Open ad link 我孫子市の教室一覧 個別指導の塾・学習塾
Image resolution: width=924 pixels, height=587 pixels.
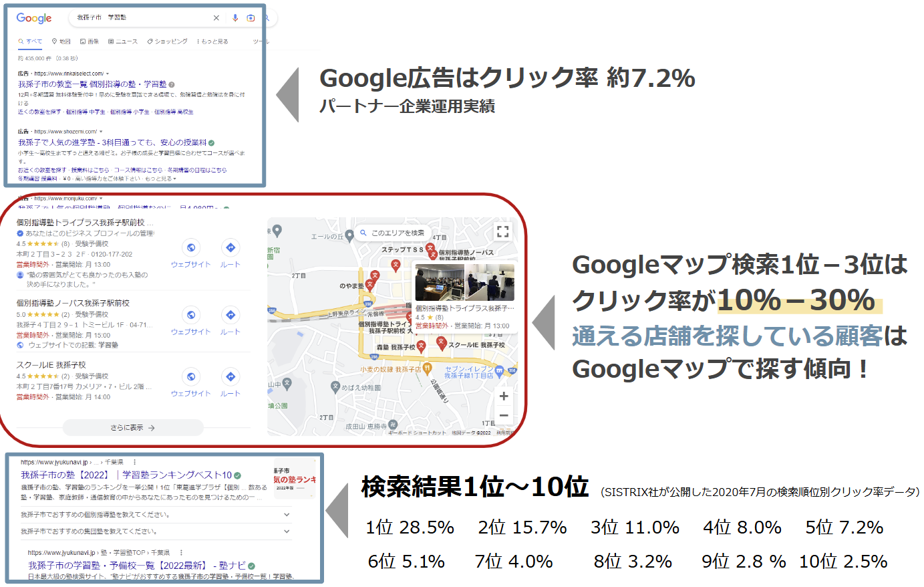pyautogui.click(x=92, y=84)
